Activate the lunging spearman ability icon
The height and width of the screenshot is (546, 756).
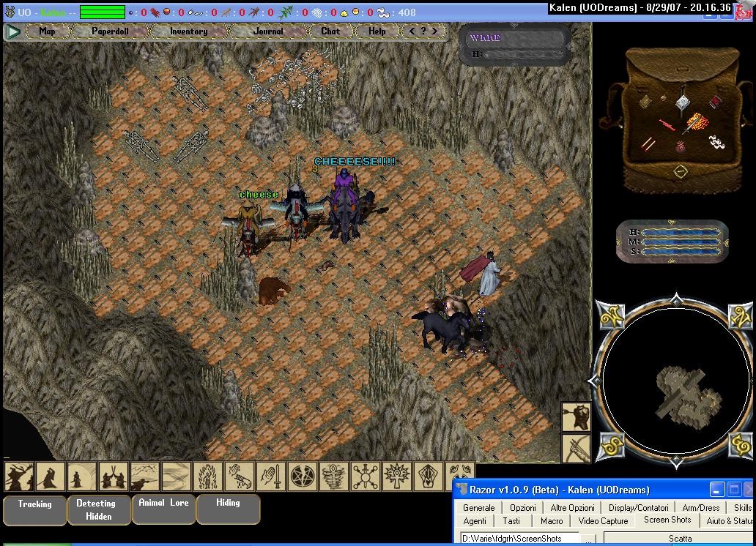point(144,476)
